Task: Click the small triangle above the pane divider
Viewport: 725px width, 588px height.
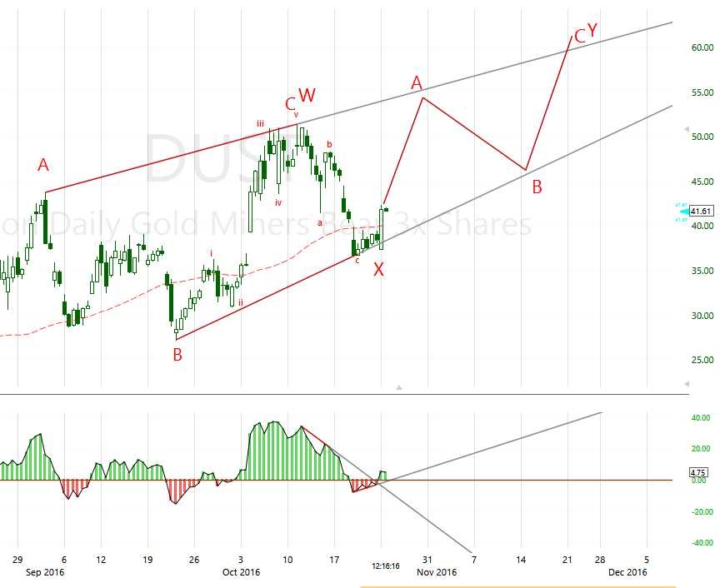Action: (399, 387)
